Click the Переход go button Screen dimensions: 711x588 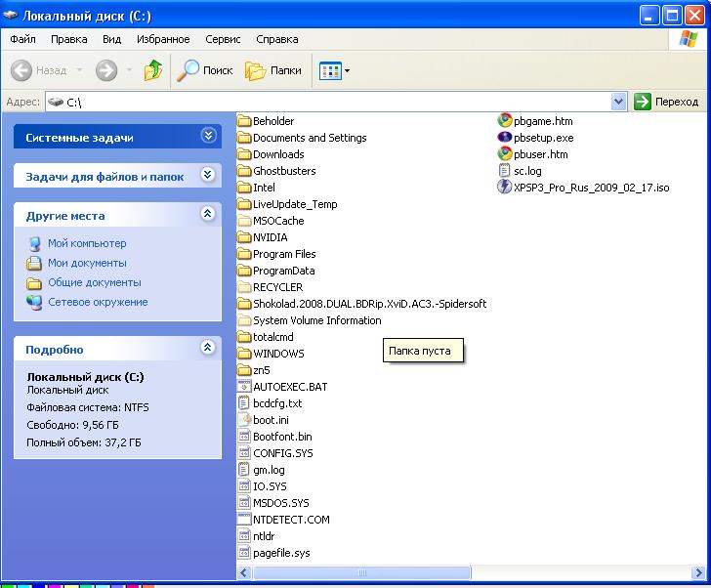[667, 102]
